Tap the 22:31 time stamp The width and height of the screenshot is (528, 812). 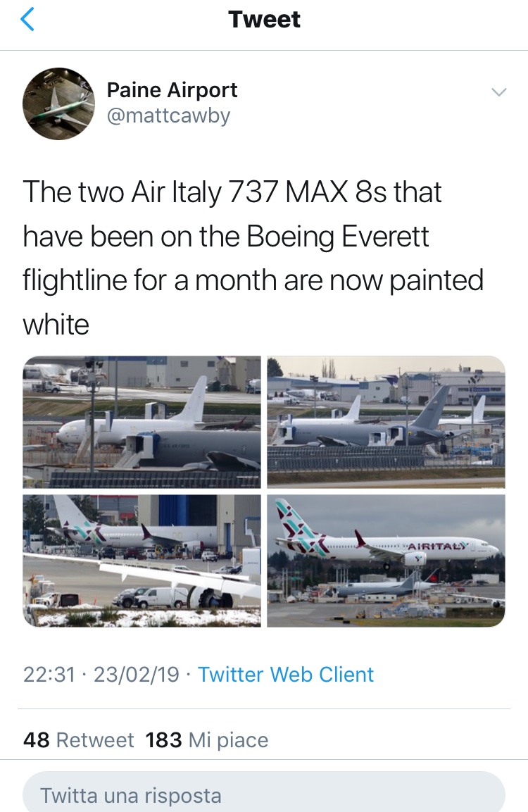coord(49,674)
